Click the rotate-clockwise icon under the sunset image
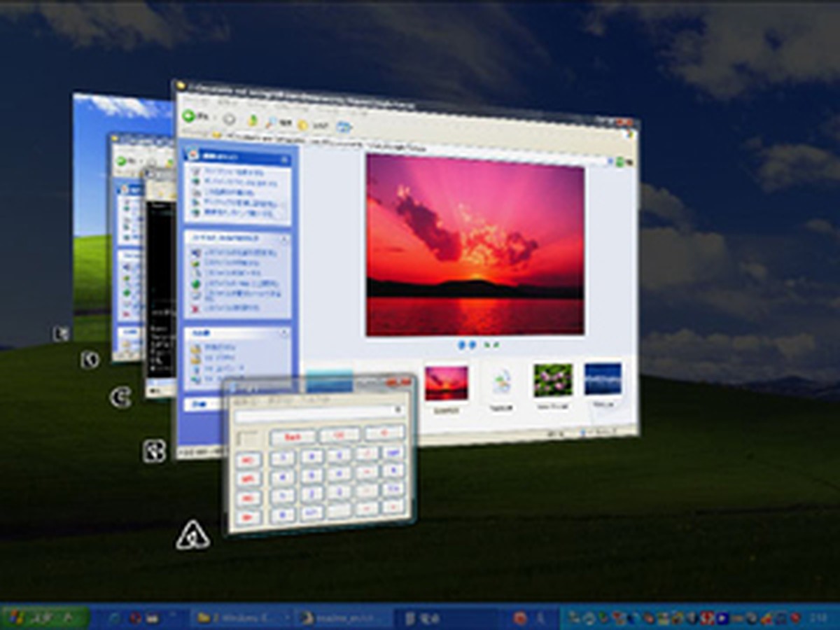The image size is (840, 630). pyautogui.click(x=487, y=344)
